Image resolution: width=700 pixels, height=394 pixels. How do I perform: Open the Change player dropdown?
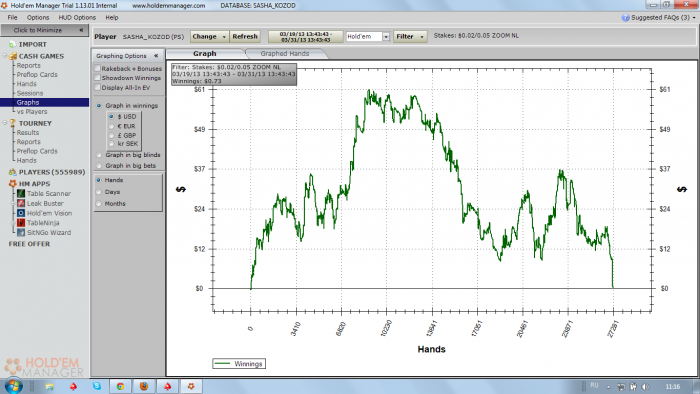(209, 37)
